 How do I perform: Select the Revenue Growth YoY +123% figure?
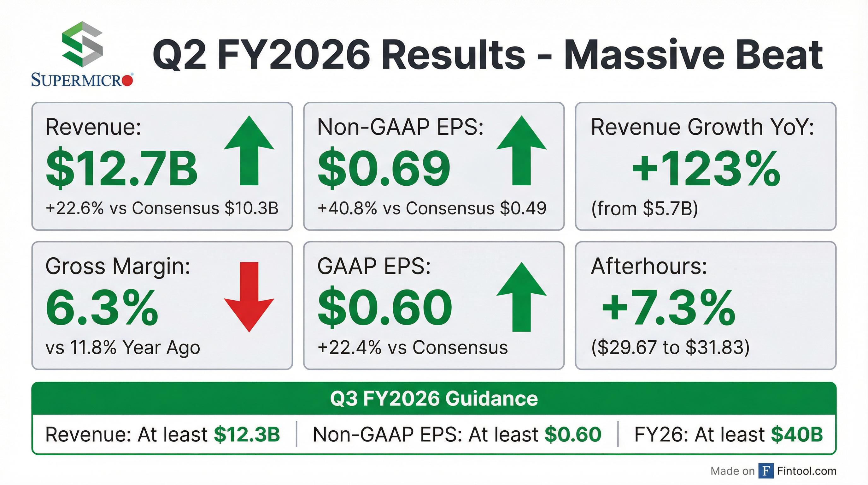tap(706, 169)
